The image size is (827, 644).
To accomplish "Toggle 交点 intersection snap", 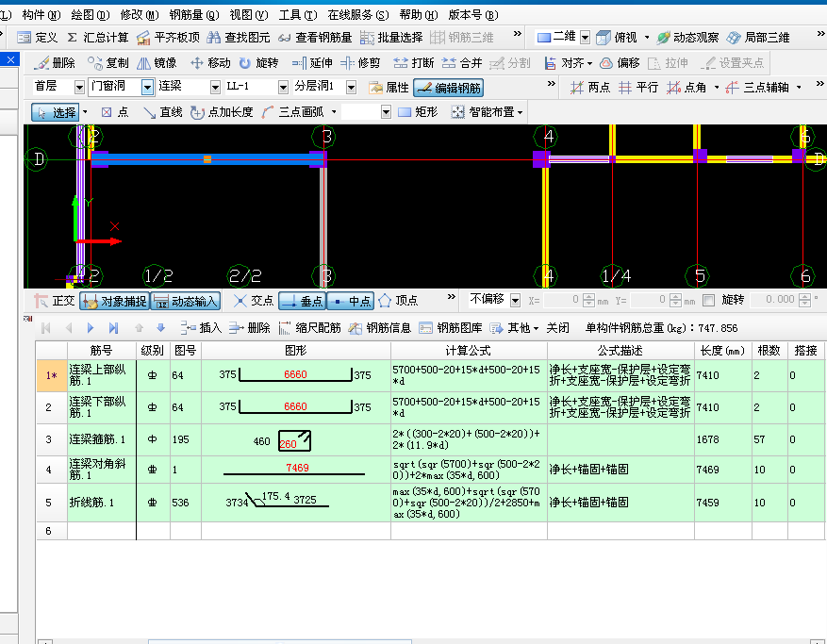I will point(253,301).
